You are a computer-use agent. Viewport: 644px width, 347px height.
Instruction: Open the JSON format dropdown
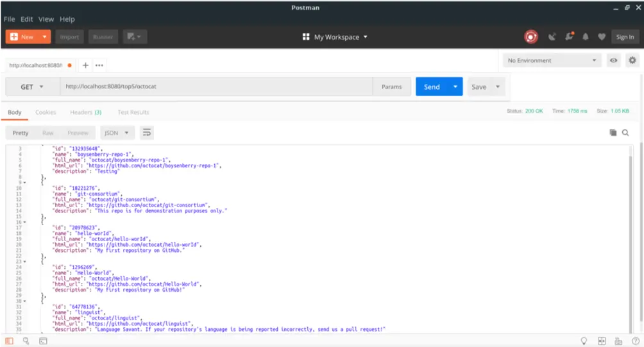click(117, 133)
